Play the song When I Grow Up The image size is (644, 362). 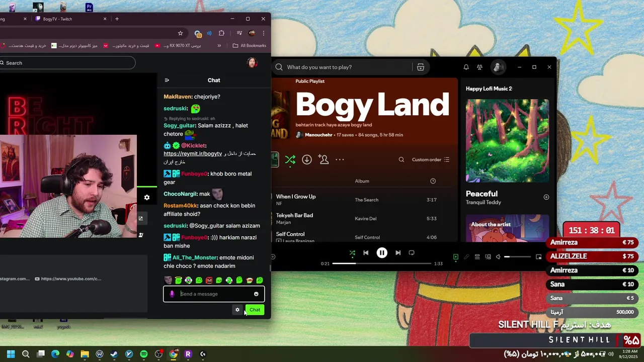(296, 197)
